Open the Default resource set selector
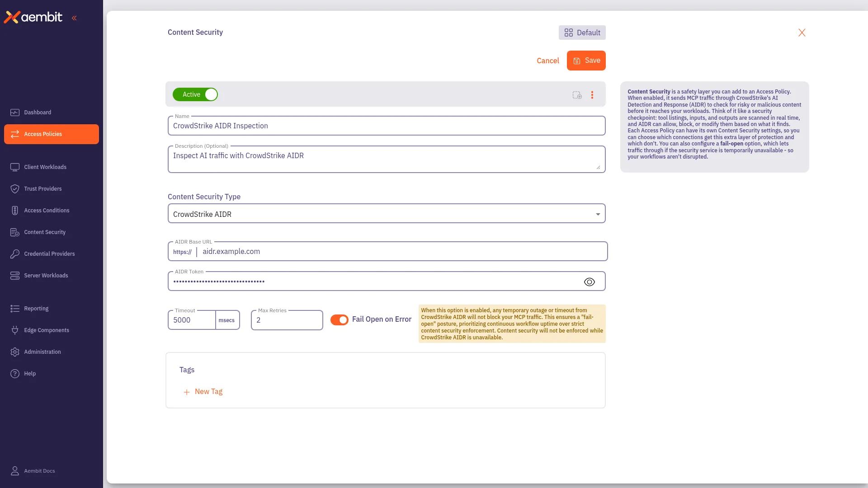The height and width of the screenshot is (488, 868). click(582, 33)
